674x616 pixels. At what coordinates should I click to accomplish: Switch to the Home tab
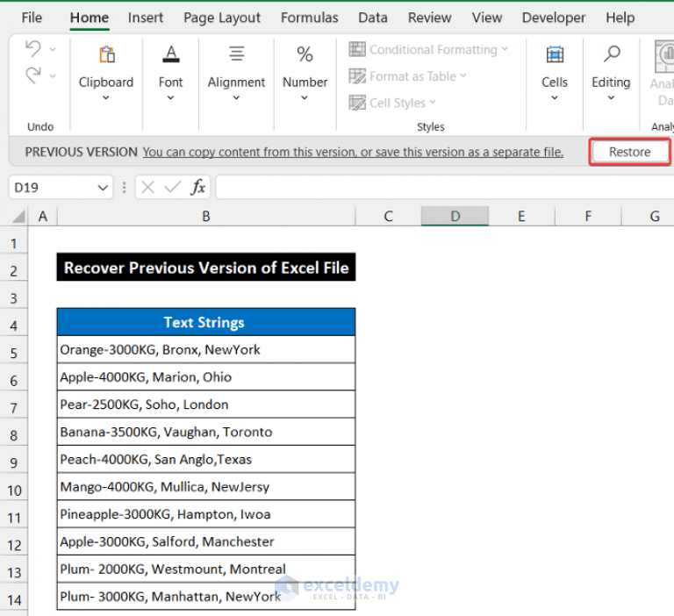tap(90, 18)
